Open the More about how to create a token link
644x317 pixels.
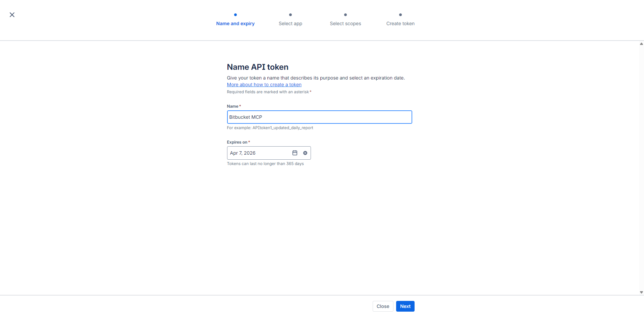click(264, 85)
